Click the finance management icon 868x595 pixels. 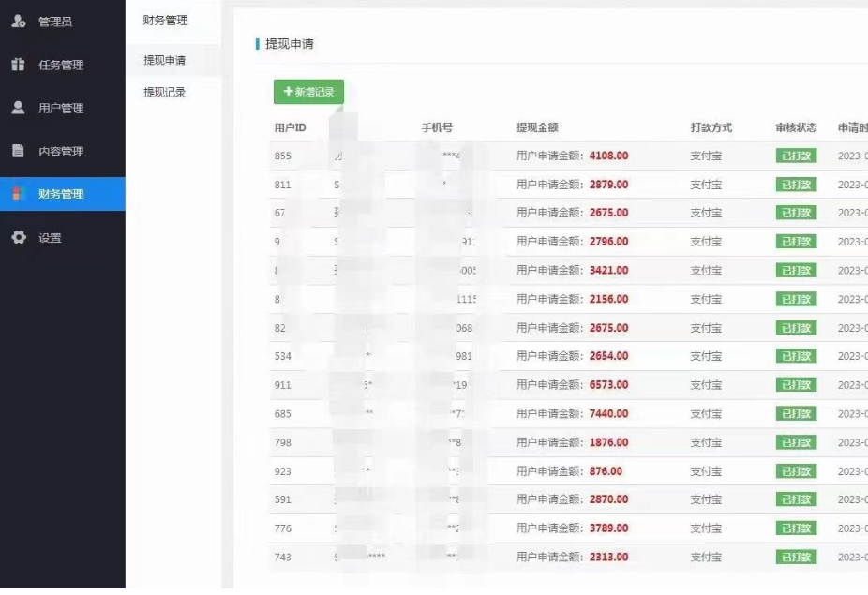18,194
